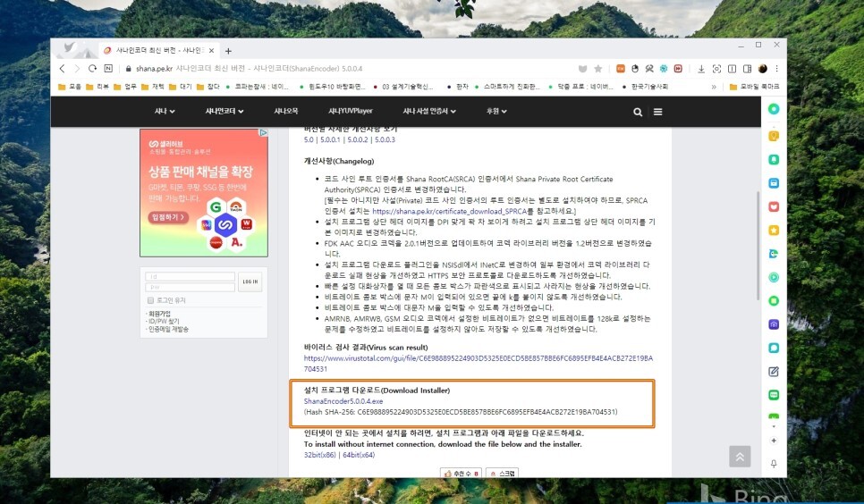Screen dimensions: 864x504
Task: Show hidden bookmarks with the » chevron
Action: [x=714, y=87]
